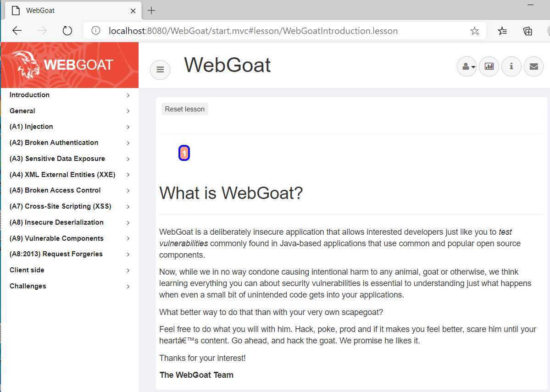Click the envelope contact icon

coord(533,66)
